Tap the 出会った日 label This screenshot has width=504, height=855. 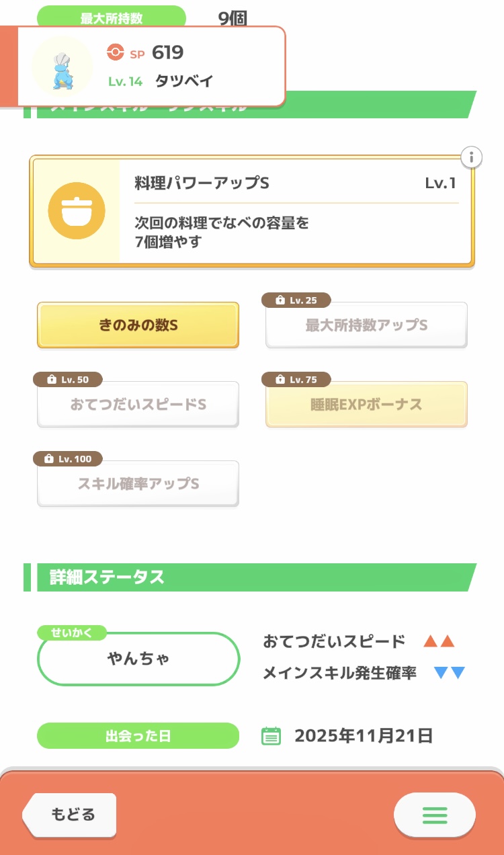[138, 736]
